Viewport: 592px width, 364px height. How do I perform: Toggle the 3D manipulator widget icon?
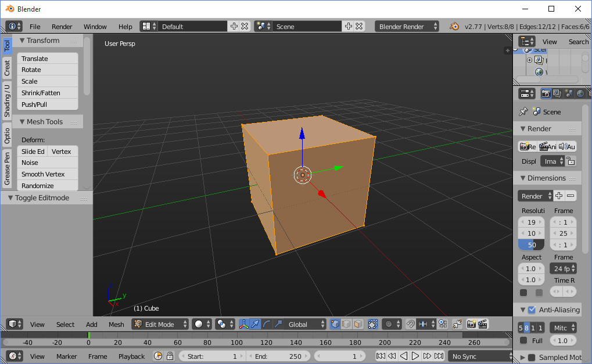pyautogui.click(x=244, y=324)
